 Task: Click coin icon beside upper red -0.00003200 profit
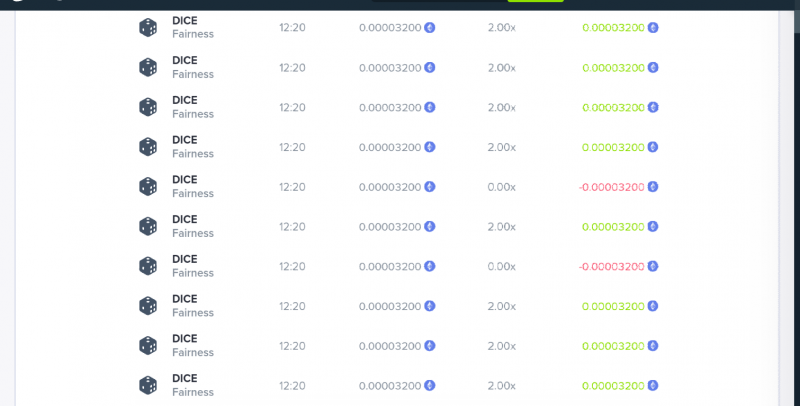tap(653, 187)
